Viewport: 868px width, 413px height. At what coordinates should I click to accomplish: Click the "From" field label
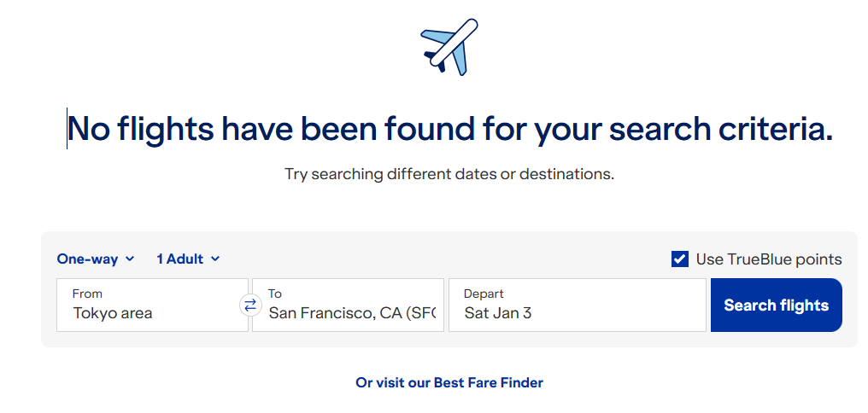click(88, 294)
